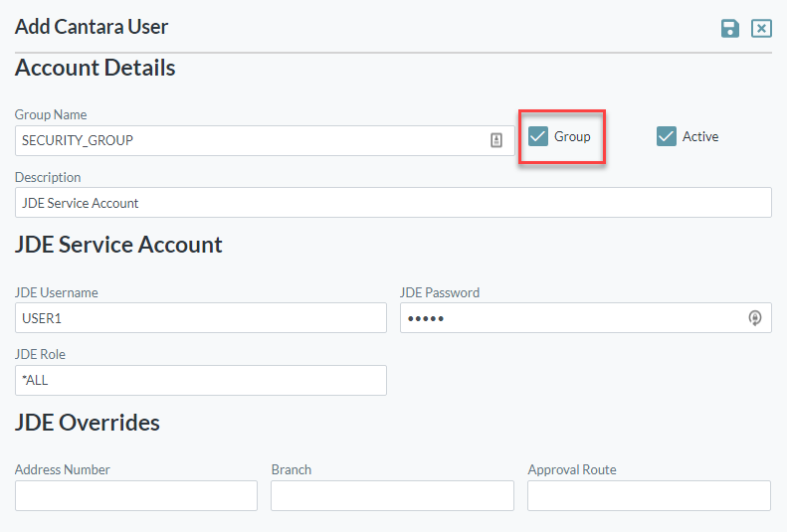Focus the Description text field

point(393,203)
